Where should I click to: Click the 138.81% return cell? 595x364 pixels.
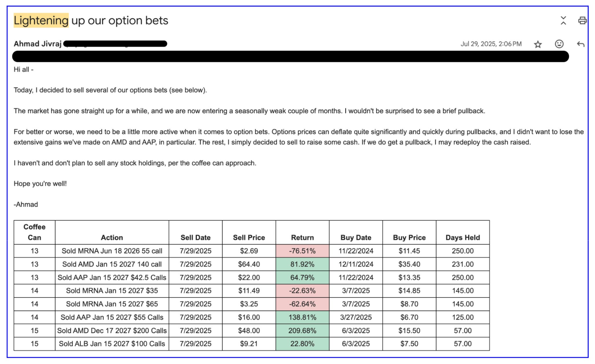[x=302, y=317]
